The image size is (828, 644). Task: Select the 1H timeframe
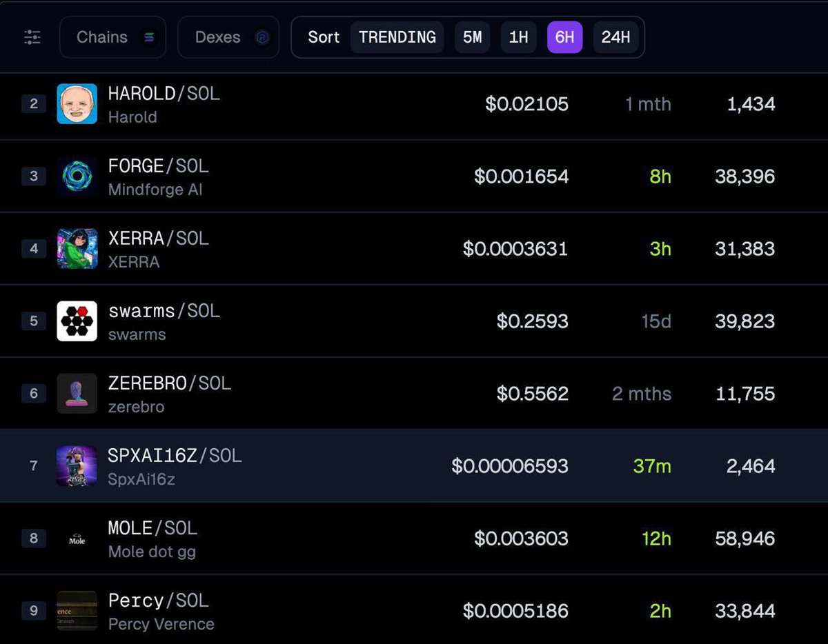click(518, 37)
